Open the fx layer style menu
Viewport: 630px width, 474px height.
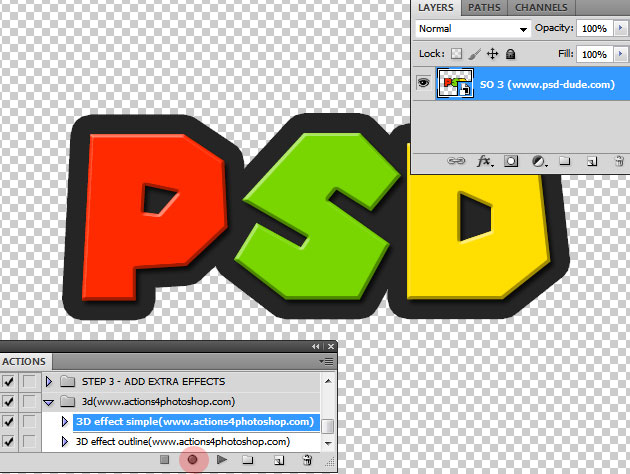[484, 161]
